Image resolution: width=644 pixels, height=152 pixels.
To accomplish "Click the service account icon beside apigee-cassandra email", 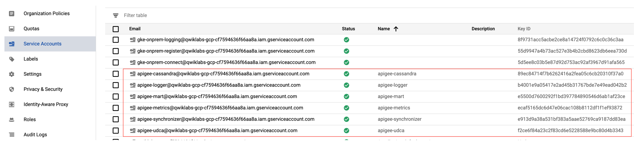I will point(133,74).
